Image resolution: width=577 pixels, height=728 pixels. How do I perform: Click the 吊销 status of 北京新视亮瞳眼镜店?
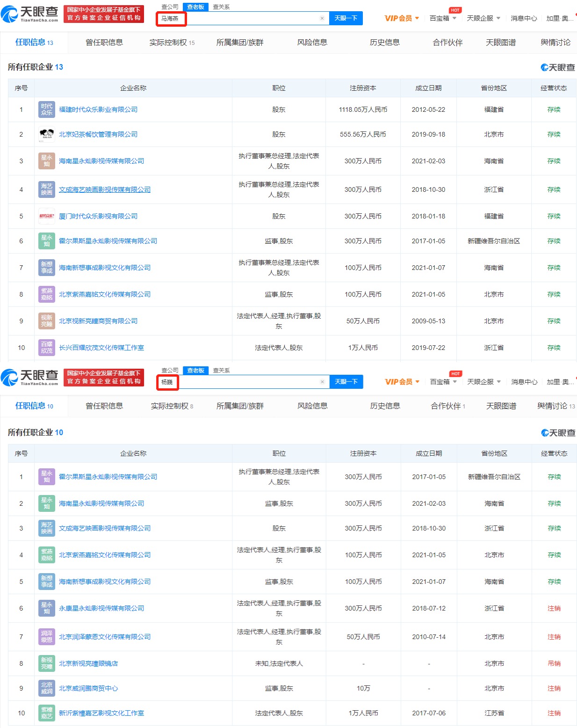tap(554, 663)
